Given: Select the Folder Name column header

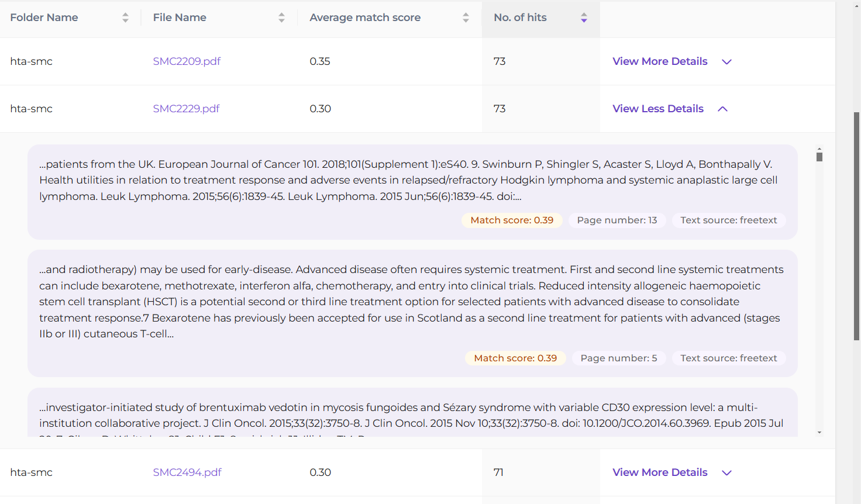Looking at the screenshot, I should click(x=44, y=18).
